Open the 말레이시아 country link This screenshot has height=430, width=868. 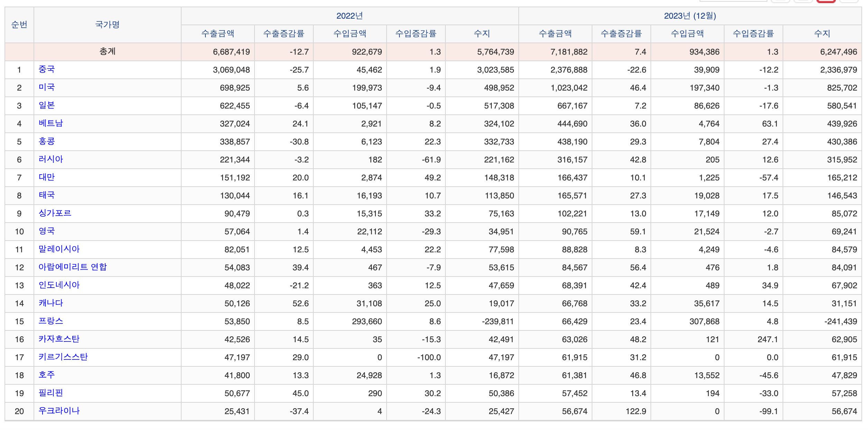click(59, 249)
